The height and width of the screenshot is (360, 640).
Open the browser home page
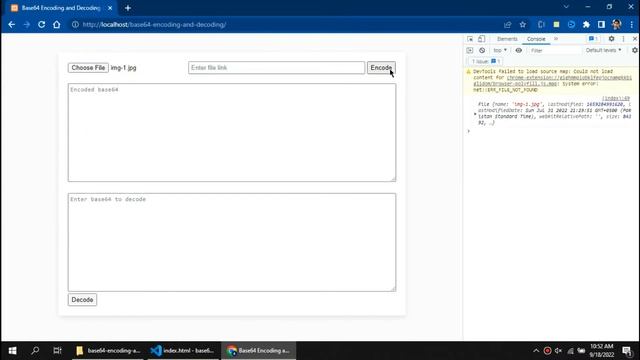(56, 24)
